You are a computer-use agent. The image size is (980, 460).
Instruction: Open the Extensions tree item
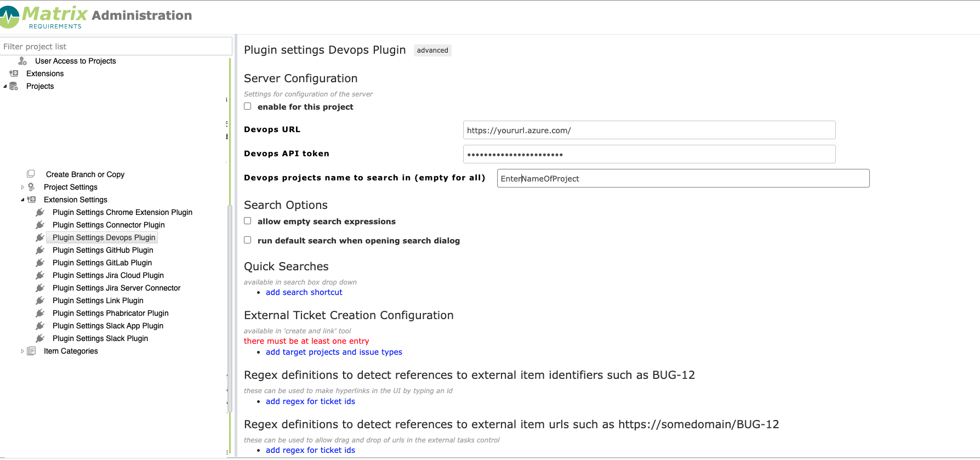(x=45, y=73)
